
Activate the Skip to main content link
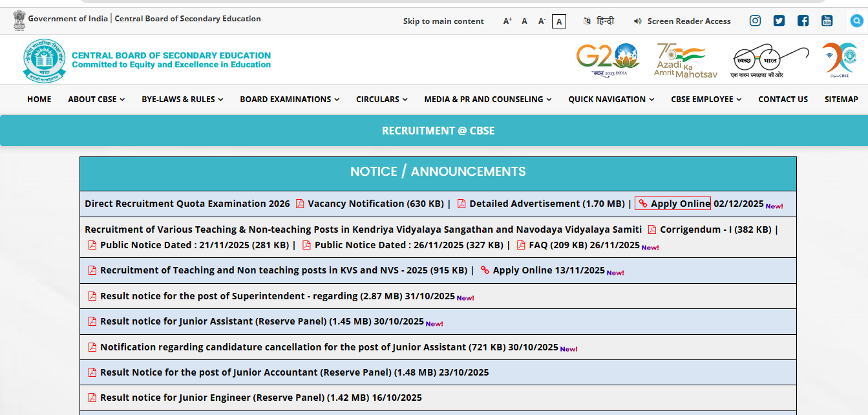pos(443,21)
